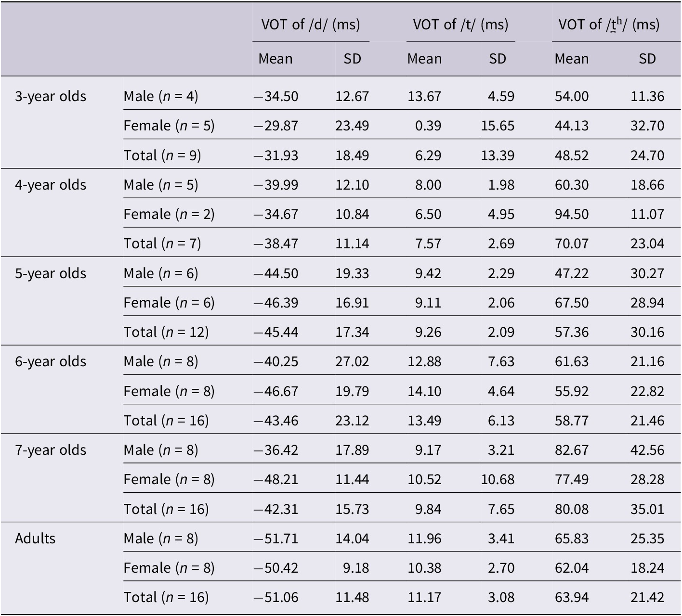Click the "Total (n = 12)" row label
682x616 pixels.
pos(166,332)
